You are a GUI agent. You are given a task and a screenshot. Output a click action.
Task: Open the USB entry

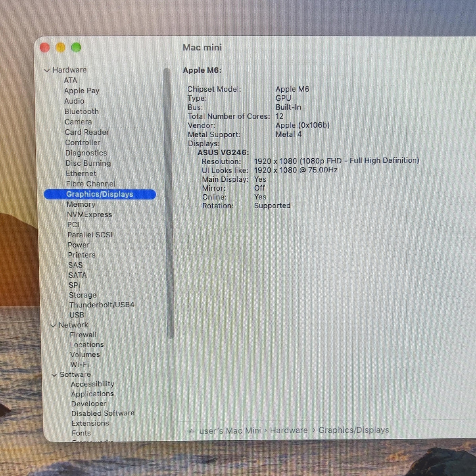pos(77,315)
